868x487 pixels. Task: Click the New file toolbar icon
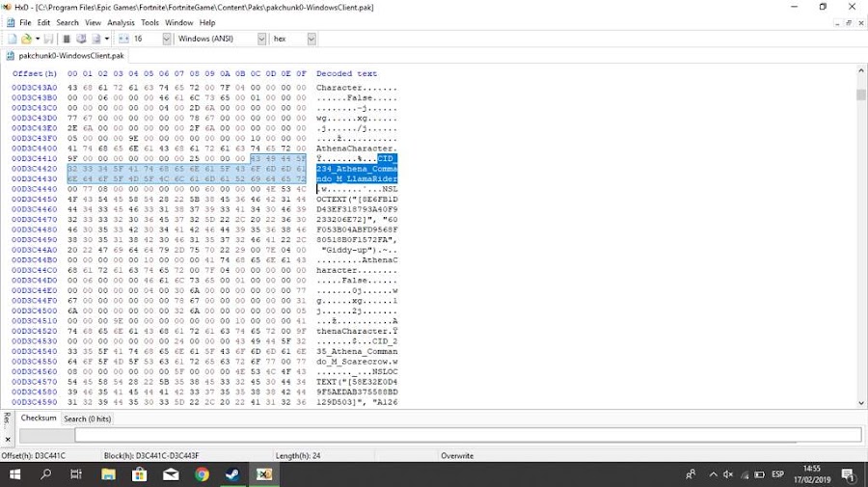point(13,39)
